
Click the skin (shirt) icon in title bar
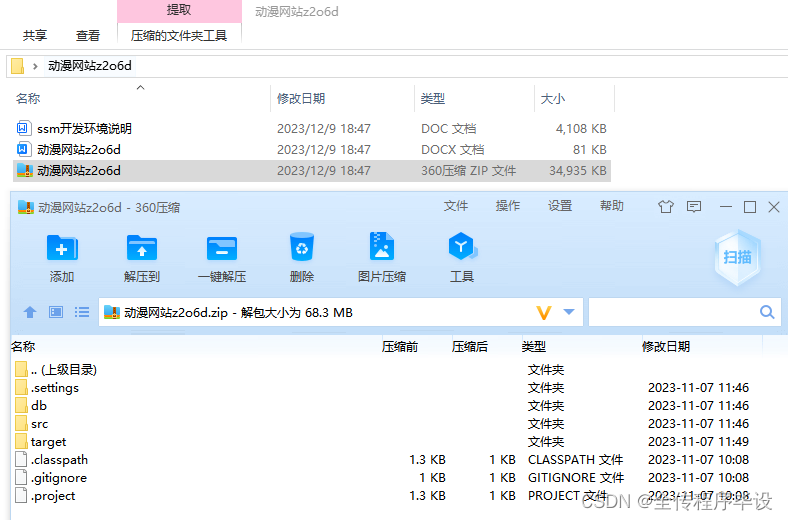(x=666, y=206)
